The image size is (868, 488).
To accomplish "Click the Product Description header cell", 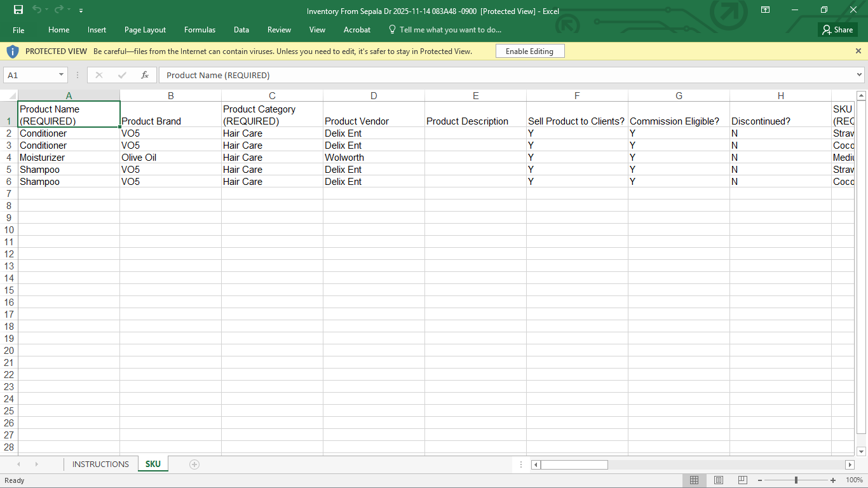I will click(475, 115).
